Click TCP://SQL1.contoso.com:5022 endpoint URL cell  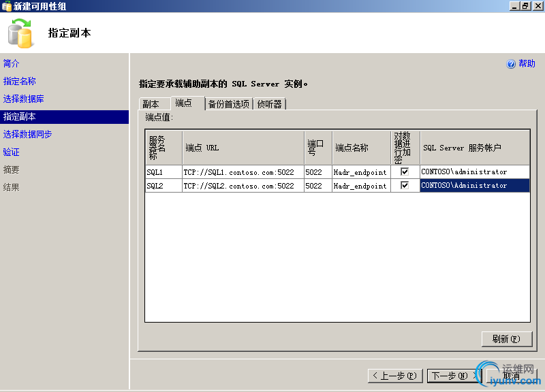[x=243, y=172]
